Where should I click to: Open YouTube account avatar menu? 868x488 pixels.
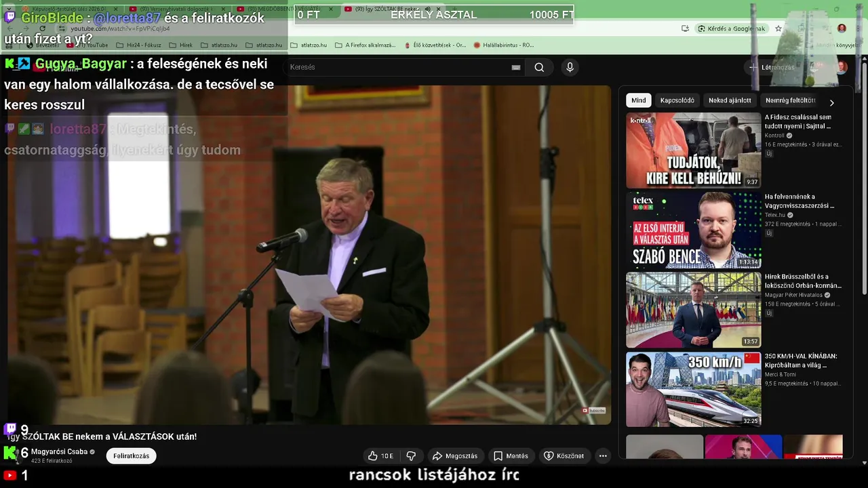click(842, 67)
